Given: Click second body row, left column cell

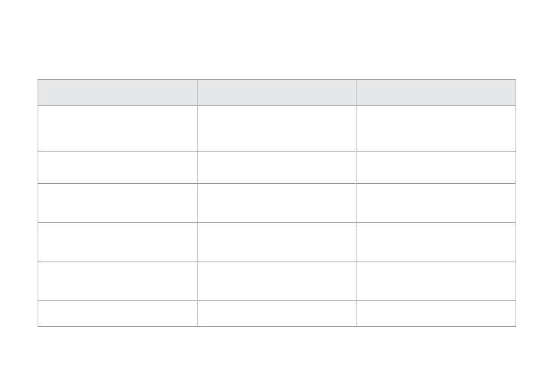Looking at the screenshot, I should pos(117,167).
